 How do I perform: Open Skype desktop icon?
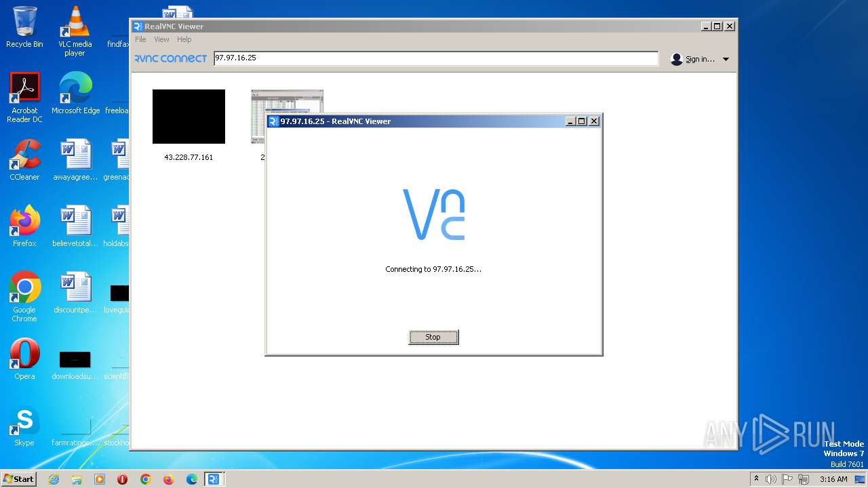point(24,426)
